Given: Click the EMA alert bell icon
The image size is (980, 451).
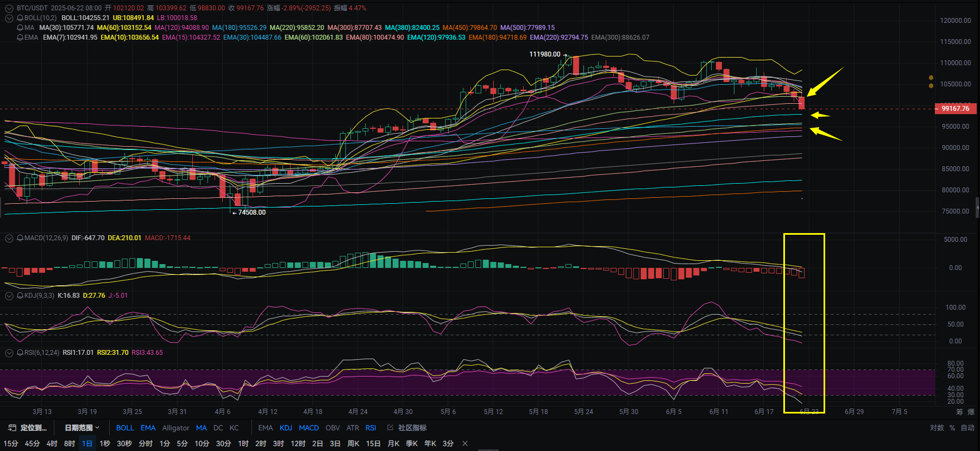Looking at the screenshot, I should tap(20, 37).
